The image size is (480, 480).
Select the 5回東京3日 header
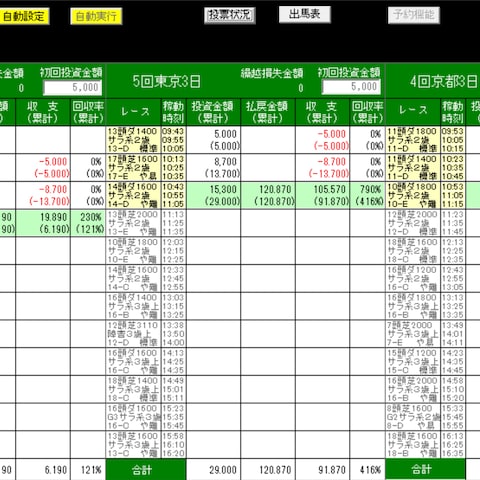pos(167,81)
